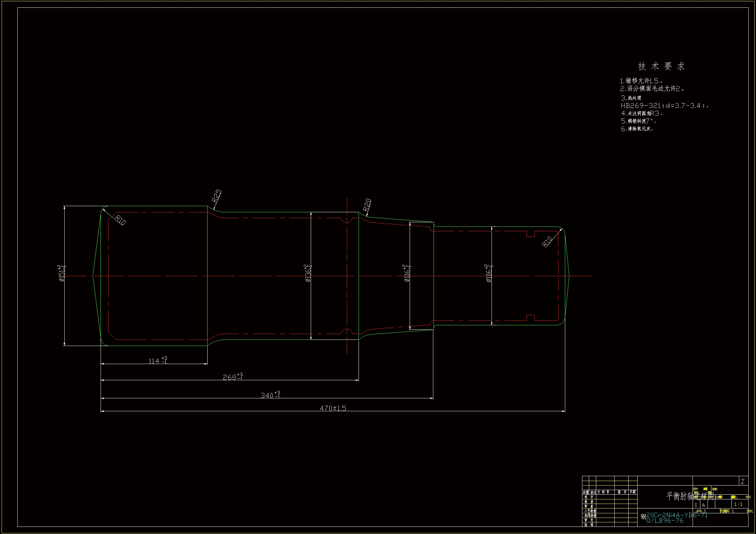
Task: Click the 470±1.5 overall length dimension
Action: pyautogui.click(x=333, y=408)
